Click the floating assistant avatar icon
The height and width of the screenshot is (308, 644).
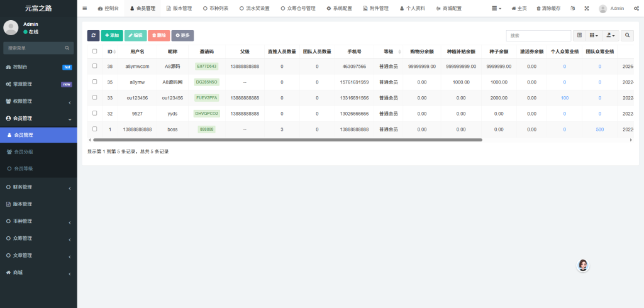pyautogui.click(x=583, y=266)
